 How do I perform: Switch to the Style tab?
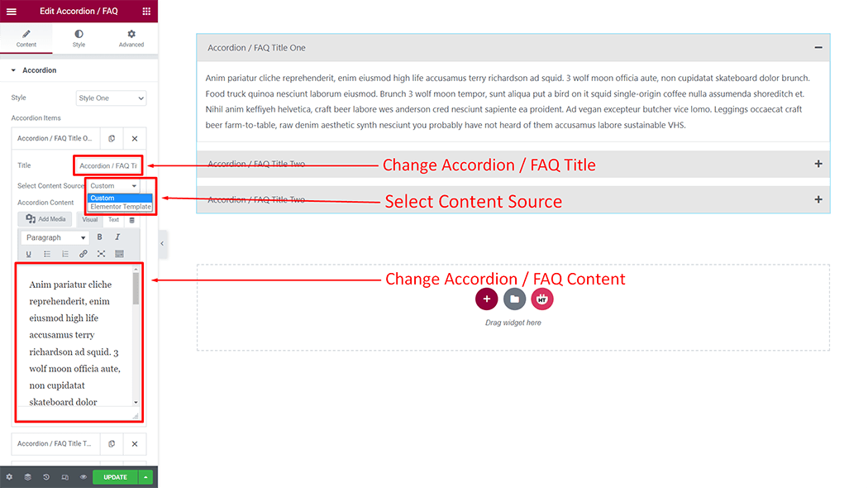pos(79,38)
